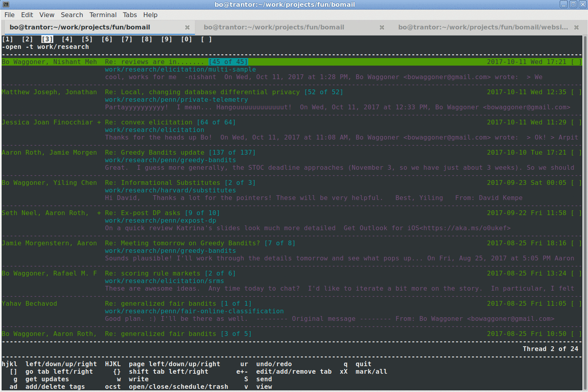
Task: Click the work/research/penn/private-telemetry tag
Action: pyautogui.click(x=176, y=100)
